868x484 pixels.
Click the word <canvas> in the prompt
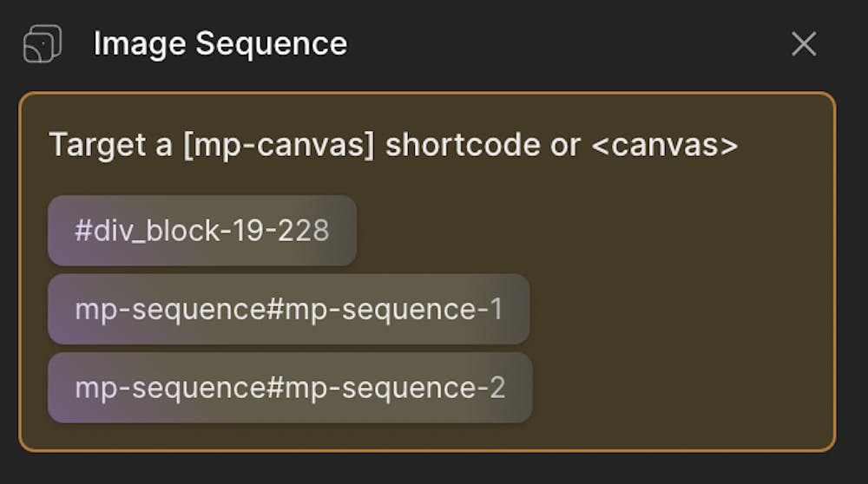pyautogui.click(x=665, y=146)
